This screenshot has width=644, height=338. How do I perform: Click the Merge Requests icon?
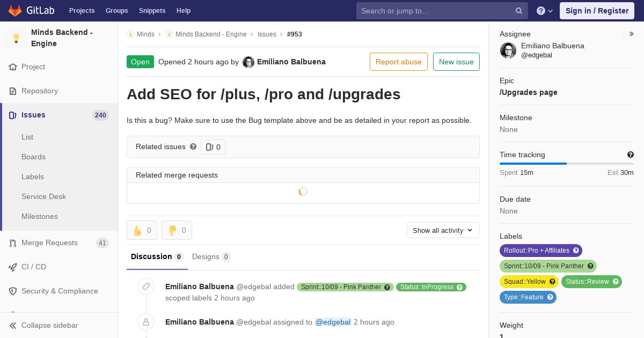pyautogui.click(x=13, y=243)
